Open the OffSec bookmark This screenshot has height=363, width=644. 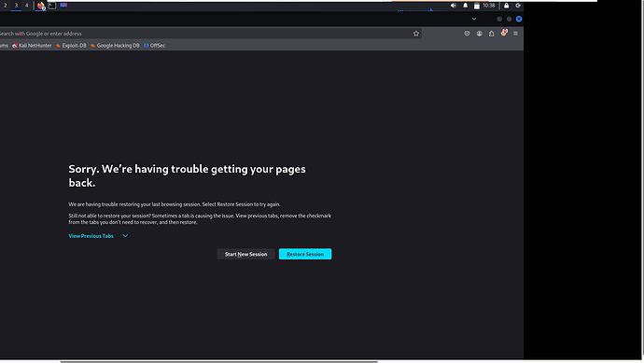tap(154, 46)
